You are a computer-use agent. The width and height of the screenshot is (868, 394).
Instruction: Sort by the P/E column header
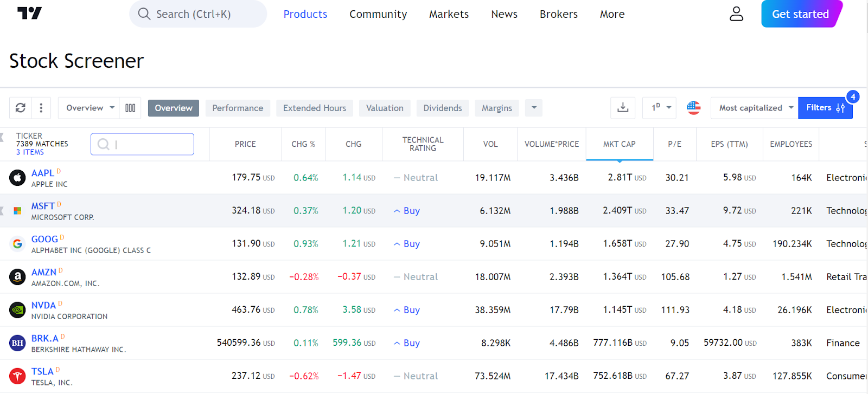(675, 144)
